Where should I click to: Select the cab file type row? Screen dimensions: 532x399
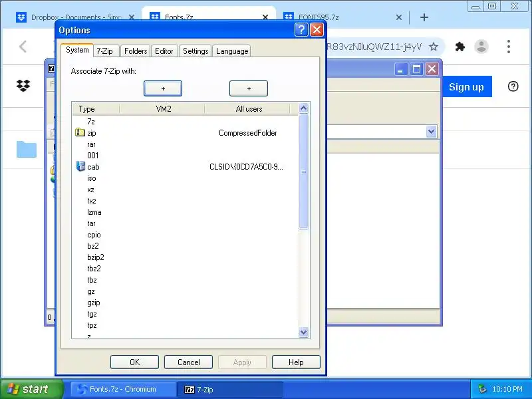pyautogui.click(x=186, y=167)
